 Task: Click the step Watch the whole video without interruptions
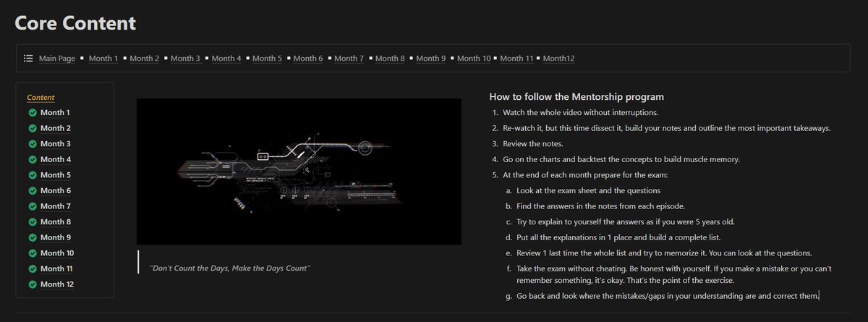pos(580,113)
